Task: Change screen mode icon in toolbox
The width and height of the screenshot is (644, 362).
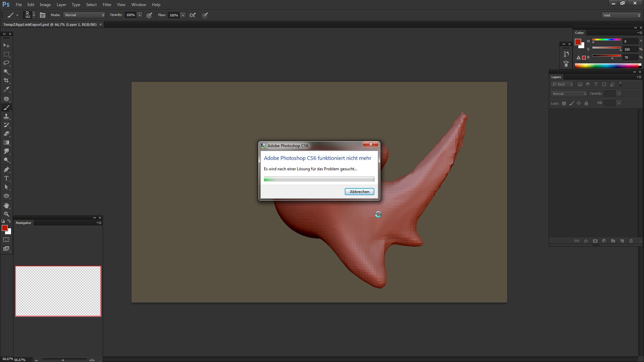Action: [x=6, y=249]
